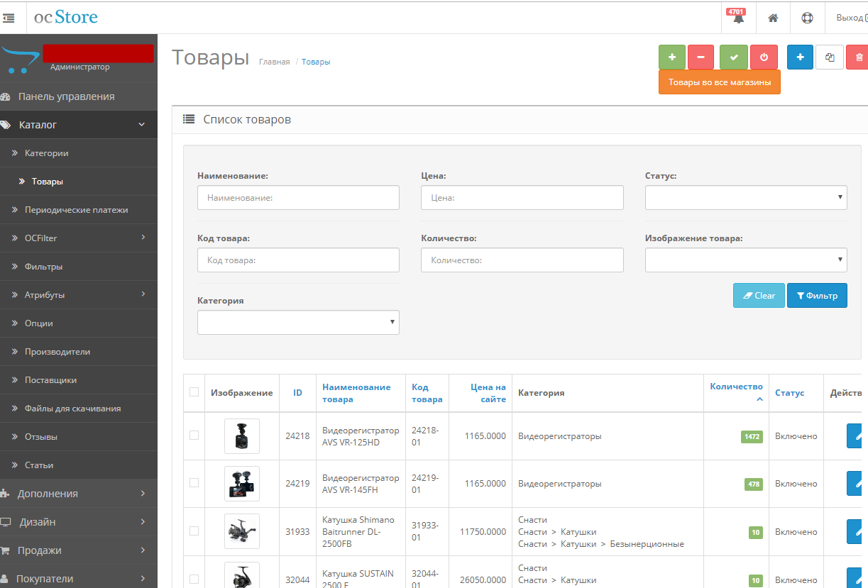Click the Цена filter input

(x=522, y=198)
